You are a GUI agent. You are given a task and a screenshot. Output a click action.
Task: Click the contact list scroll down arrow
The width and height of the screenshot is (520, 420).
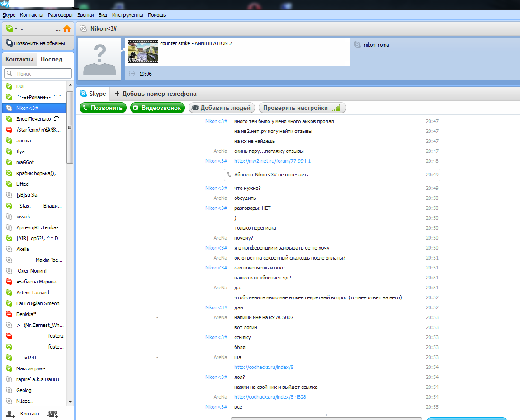tap(70, 402)
